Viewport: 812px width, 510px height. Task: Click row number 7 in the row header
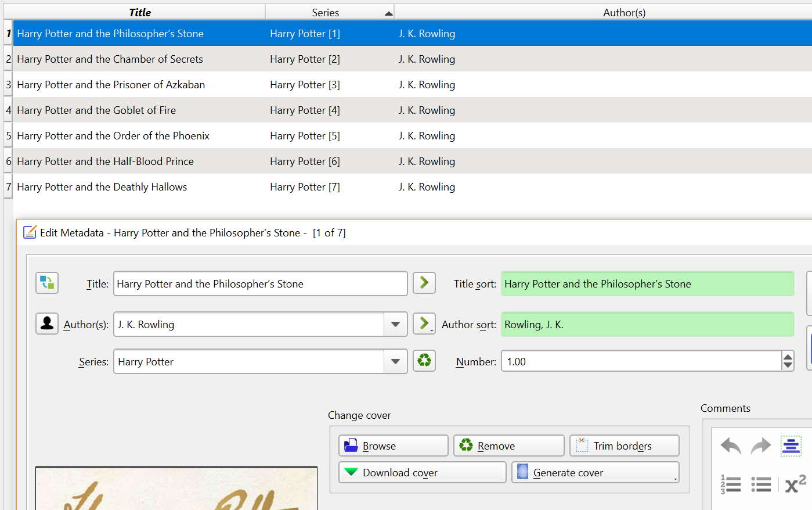[x=8, y=187]
